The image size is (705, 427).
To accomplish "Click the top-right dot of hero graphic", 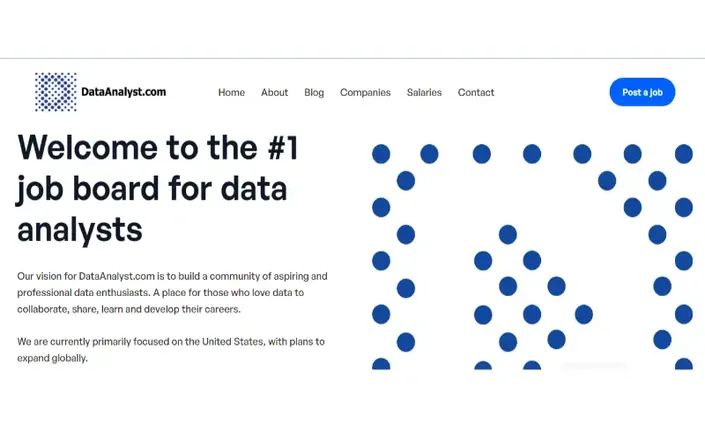I will pos(683,154).
